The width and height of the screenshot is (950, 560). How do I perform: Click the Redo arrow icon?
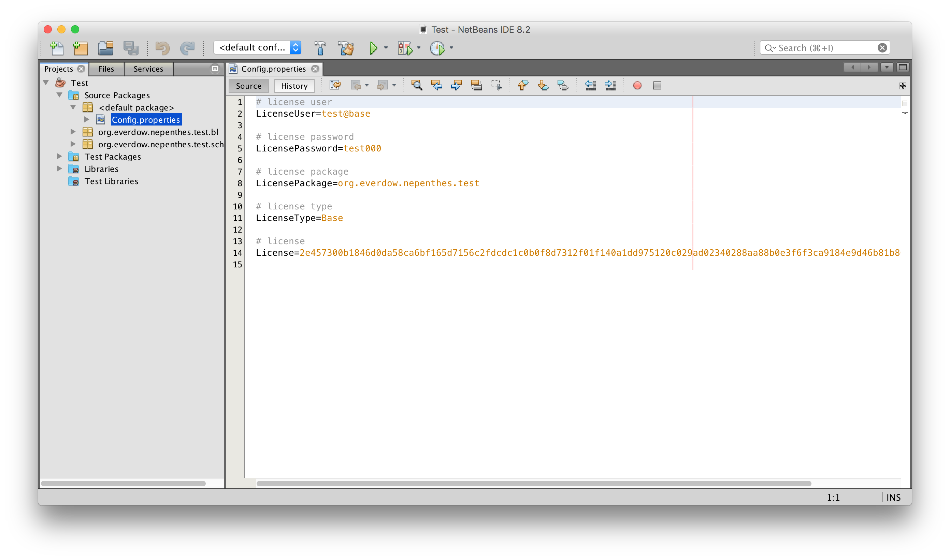point(187,48)
